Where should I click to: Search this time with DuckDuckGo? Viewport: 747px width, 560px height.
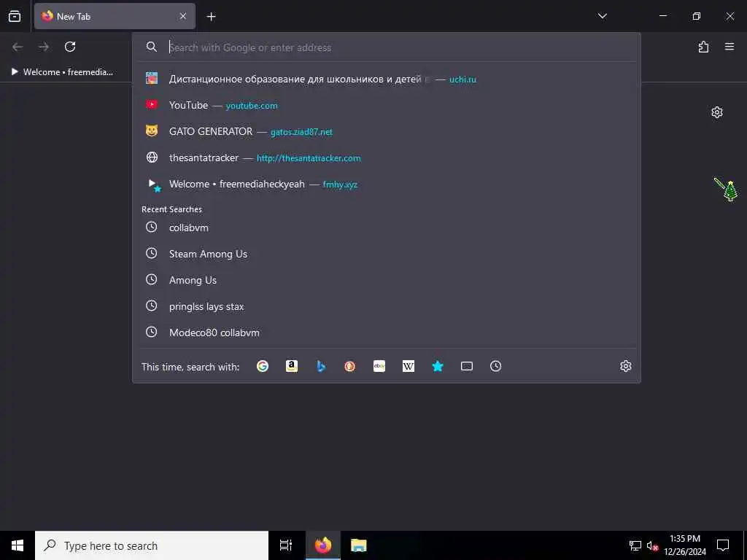(349, 366)
